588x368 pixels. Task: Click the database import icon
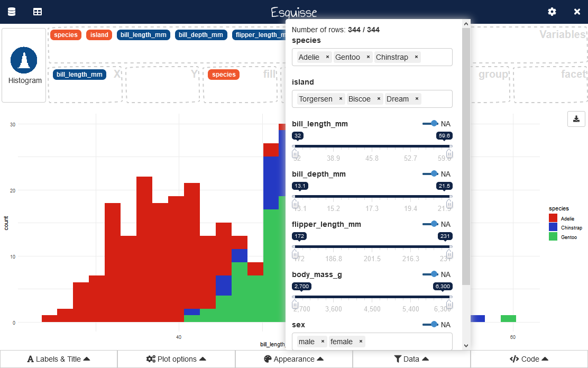12,12
